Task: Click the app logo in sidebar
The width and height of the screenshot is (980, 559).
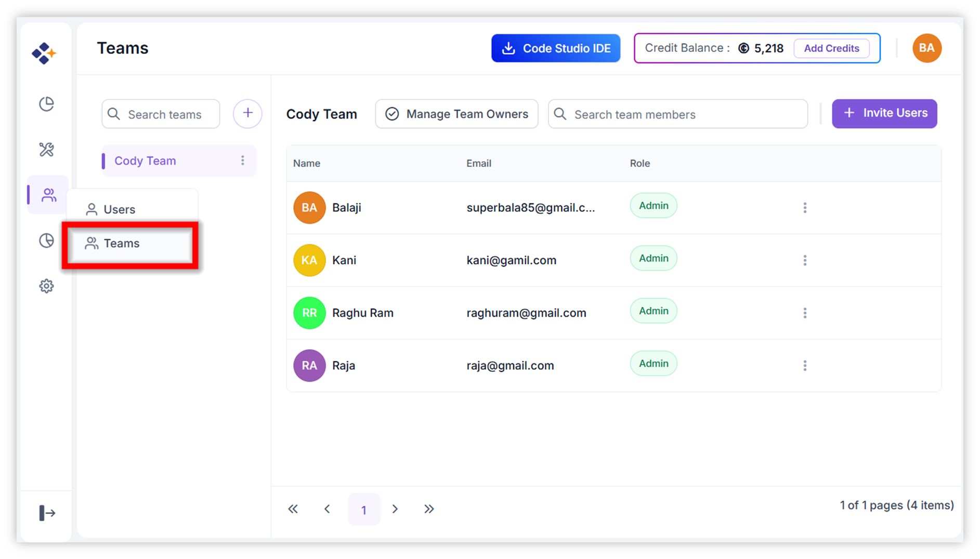Action: pos(44,53)
